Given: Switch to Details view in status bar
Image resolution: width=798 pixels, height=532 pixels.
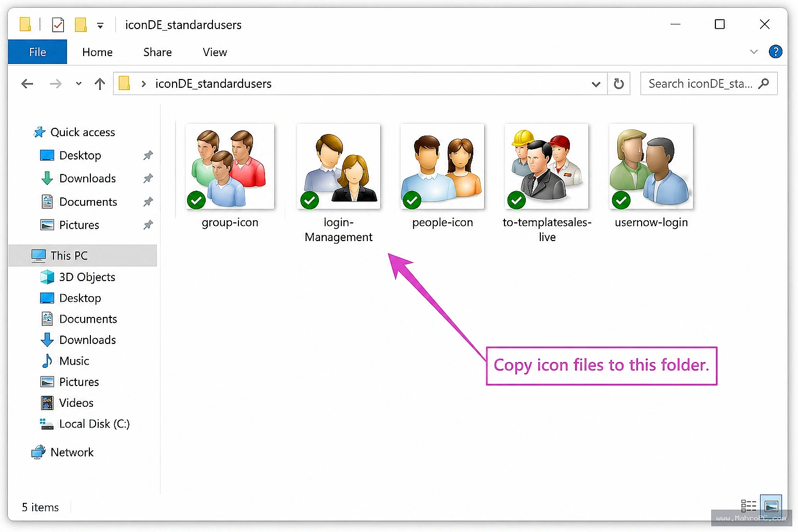Looking at the screenshot, I should (749, 506).
